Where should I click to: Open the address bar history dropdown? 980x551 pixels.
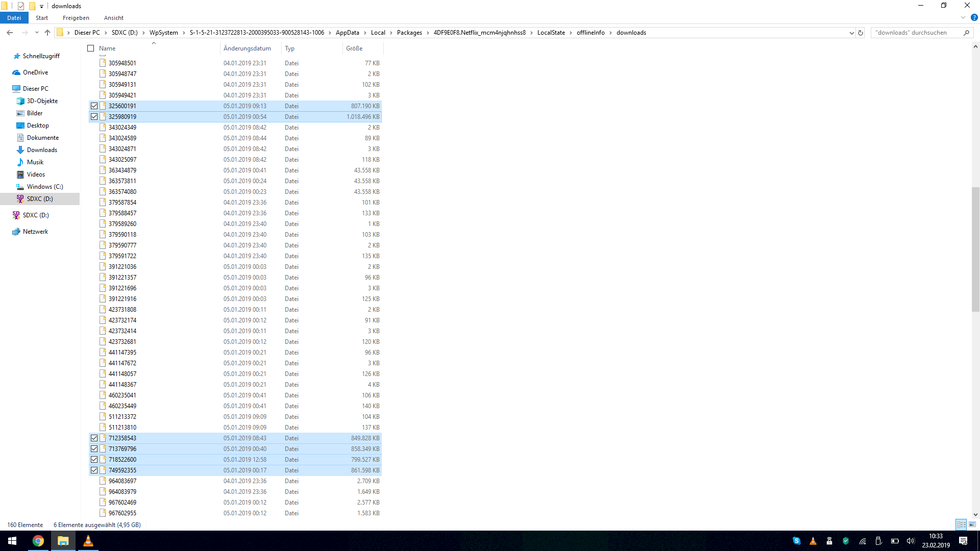point(851,32)
